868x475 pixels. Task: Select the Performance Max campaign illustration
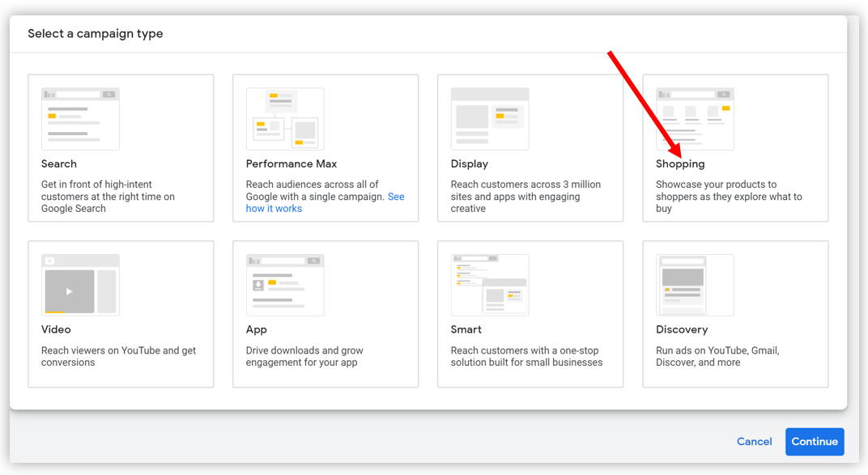tap(285, 119)
